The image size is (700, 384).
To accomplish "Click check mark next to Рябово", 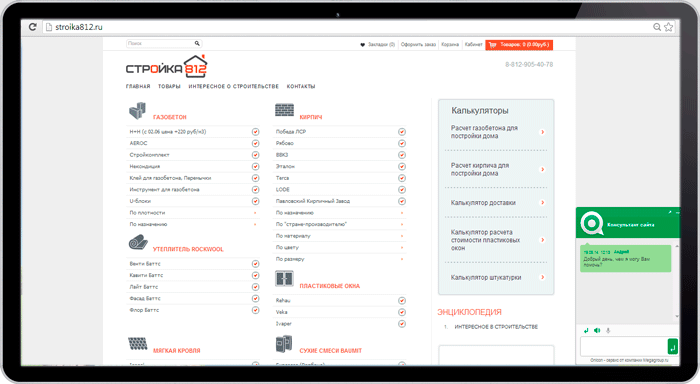I will click(x=402, y=143).
